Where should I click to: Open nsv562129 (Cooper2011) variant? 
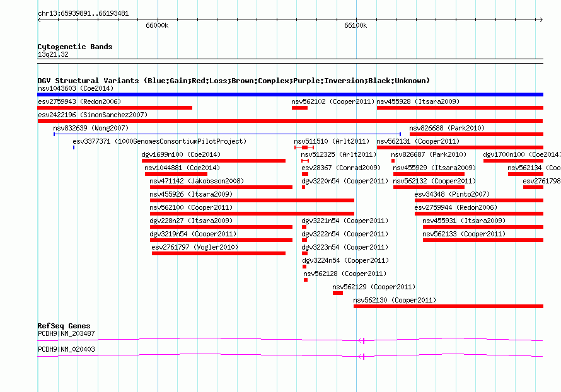[x=374, y=287]
